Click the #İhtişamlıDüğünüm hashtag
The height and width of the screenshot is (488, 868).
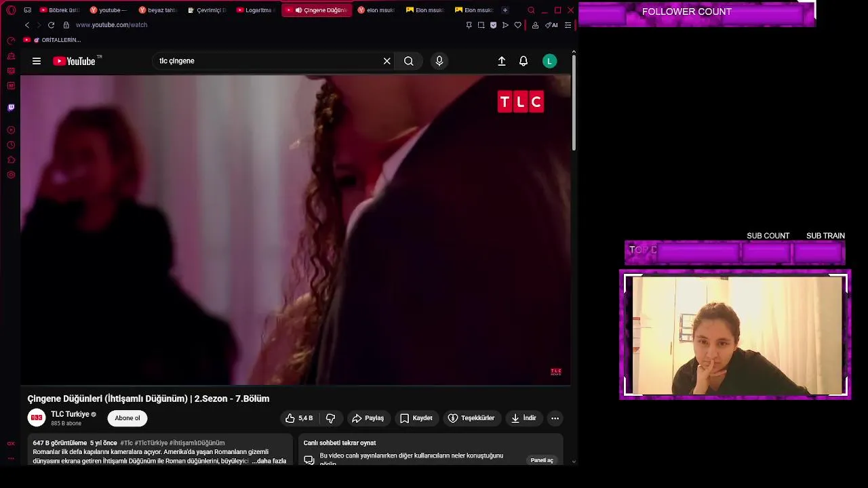(x=197, y=443)
